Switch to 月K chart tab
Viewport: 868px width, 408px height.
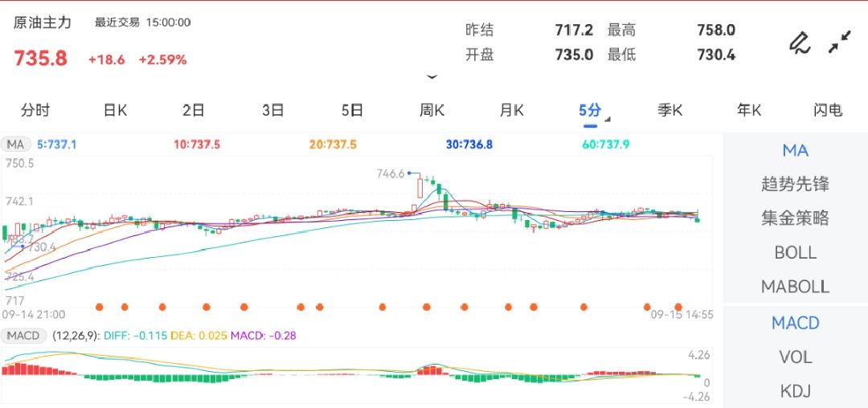click(x=511, y=110)
